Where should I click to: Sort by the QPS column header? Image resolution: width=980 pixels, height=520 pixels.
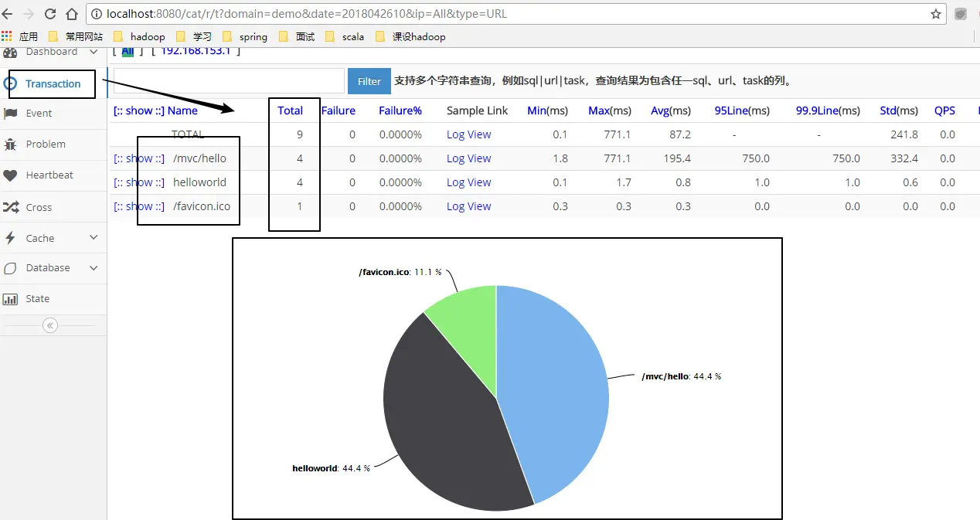click(x=944, y=110)
